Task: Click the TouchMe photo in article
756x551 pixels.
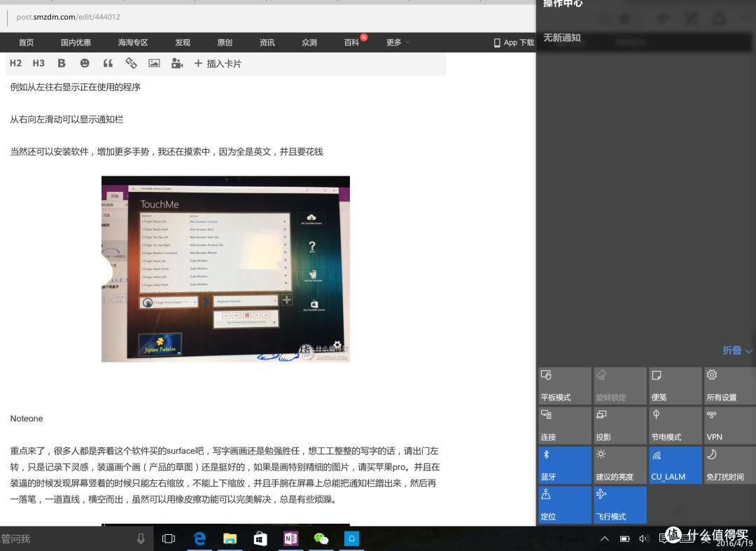Action: tap(225, 269)
